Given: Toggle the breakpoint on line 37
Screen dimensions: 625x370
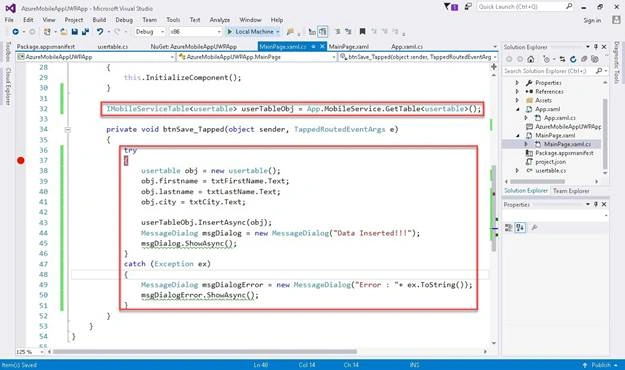Looking at the screenshot, I should click(21, 160).
